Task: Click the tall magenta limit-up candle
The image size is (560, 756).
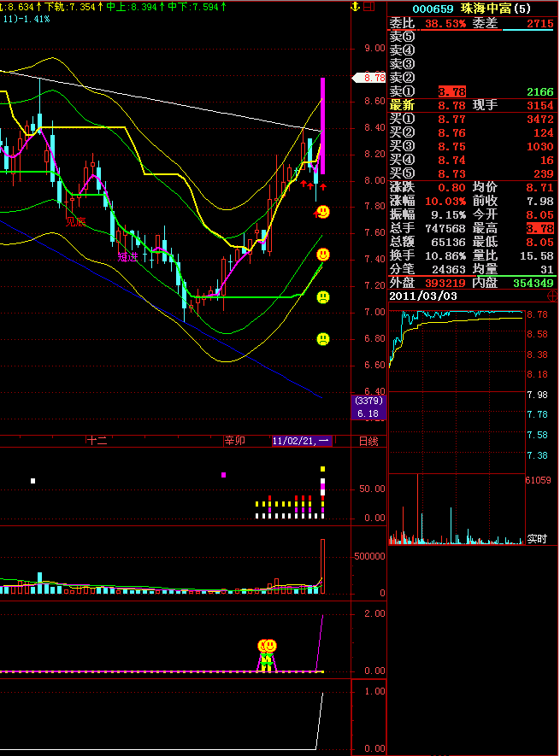Action: click(322, 126)
